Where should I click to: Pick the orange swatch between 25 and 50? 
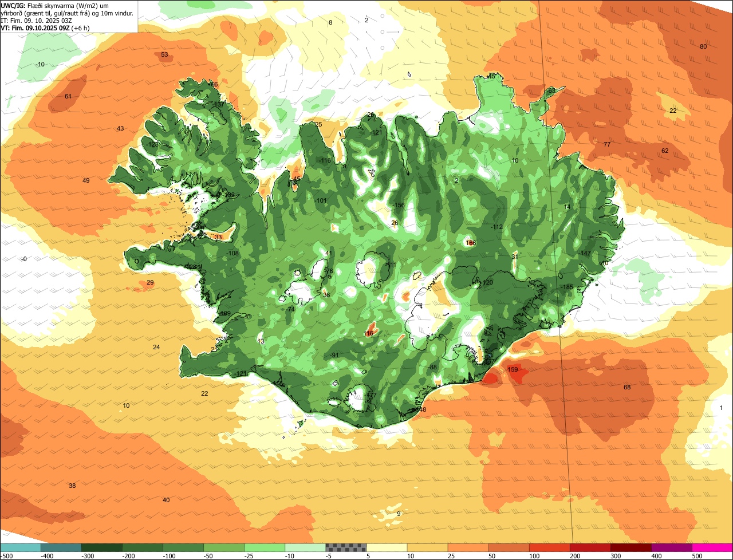click(x=468, y=547)
